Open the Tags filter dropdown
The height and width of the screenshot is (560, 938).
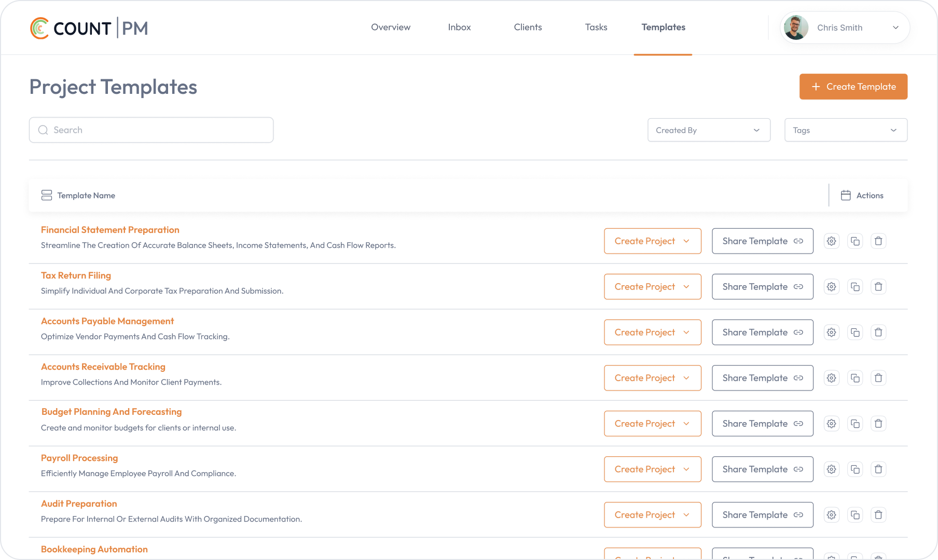(x=846, y=130)
